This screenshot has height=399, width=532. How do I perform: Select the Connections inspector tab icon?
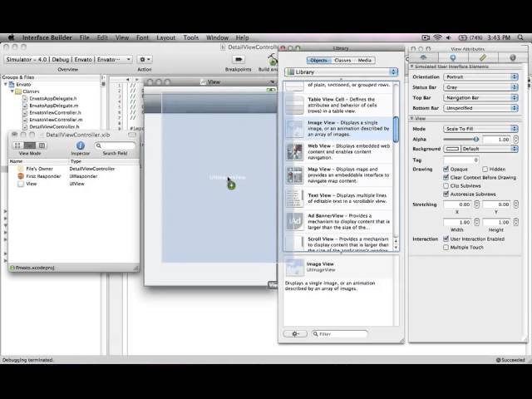[452, 57]
